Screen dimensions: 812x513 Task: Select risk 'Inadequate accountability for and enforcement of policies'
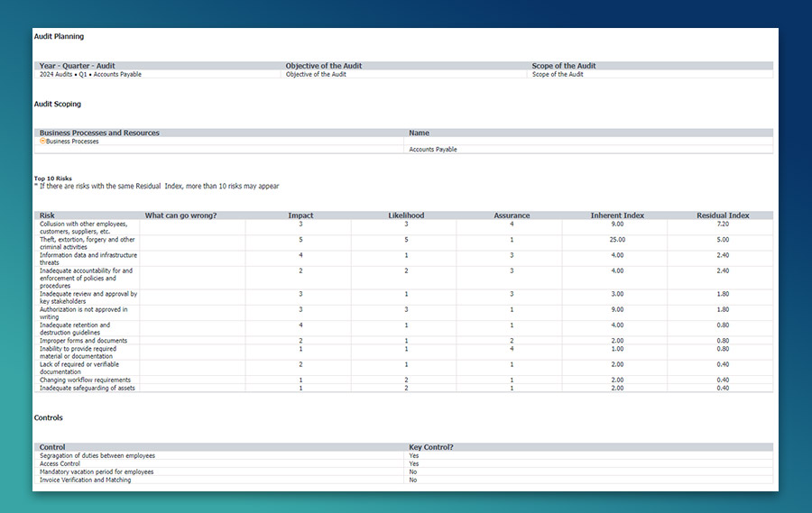pos(86,278)
